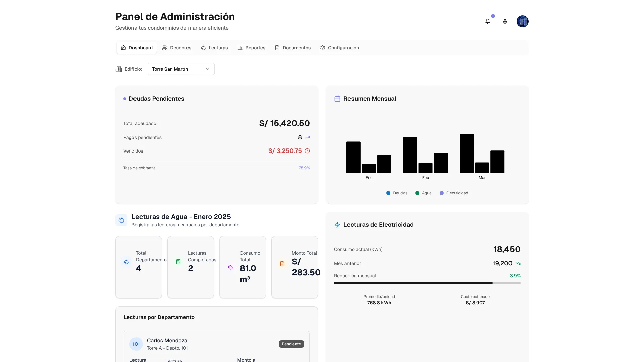Select the Documentos tab
The image size is (644, 362).
[x=292, y=48]
